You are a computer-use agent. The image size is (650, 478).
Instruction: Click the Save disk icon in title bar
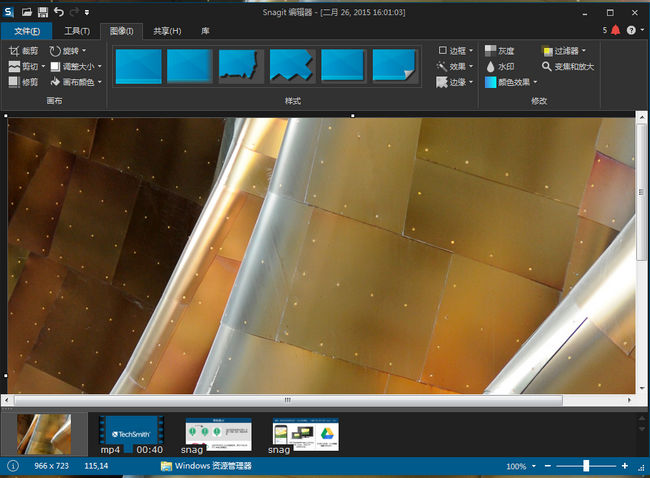[41, 12]
